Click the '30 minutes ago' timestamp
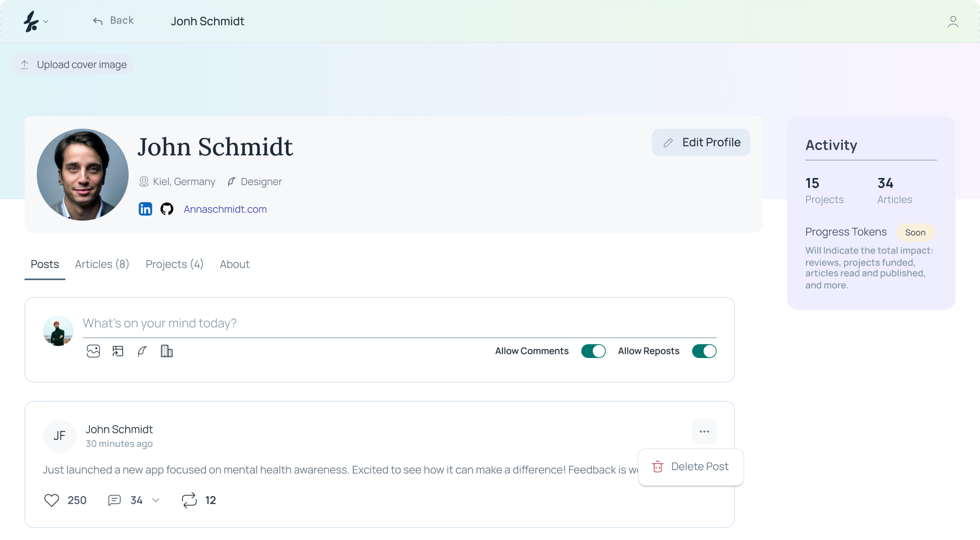Screen dimensions: 980x540 (119, 443)
